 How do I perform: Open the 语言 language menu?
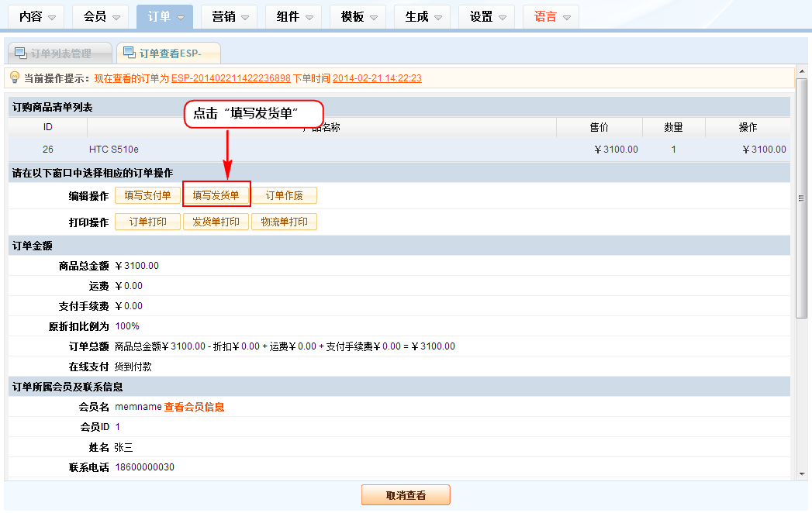point(552,17)
